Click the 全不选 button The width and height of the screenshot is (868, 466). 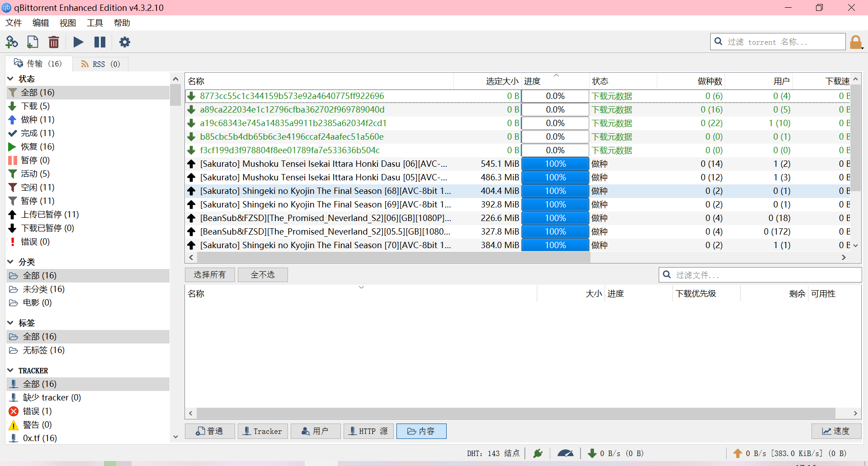click(x=263, y=275)
